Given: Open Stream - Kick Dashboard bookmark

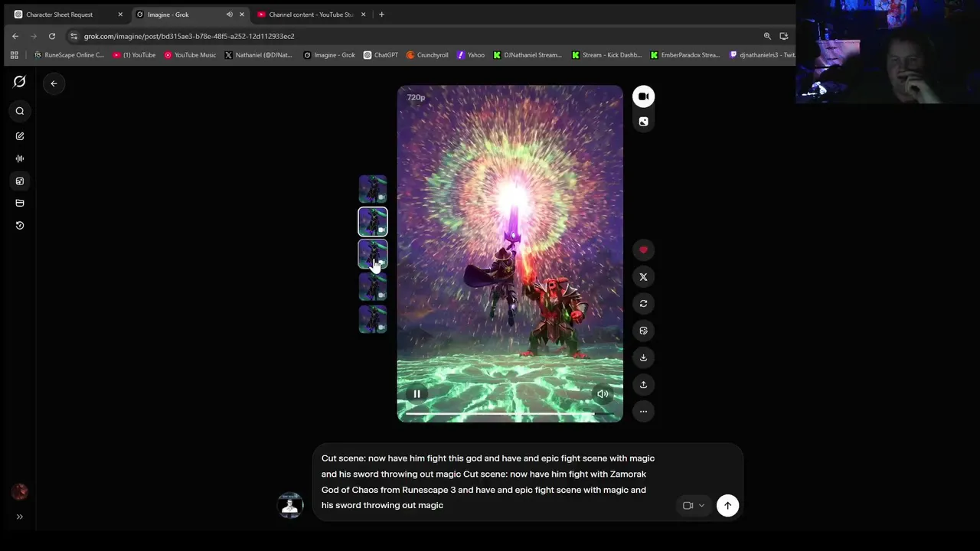Looking at the screenshot, I should pos(607,55).
